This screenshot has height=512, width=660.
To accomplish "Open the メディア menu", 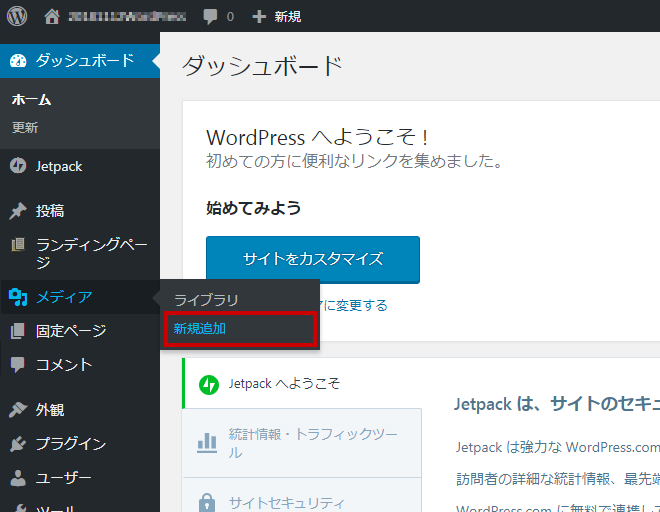I will click(64, 297).
